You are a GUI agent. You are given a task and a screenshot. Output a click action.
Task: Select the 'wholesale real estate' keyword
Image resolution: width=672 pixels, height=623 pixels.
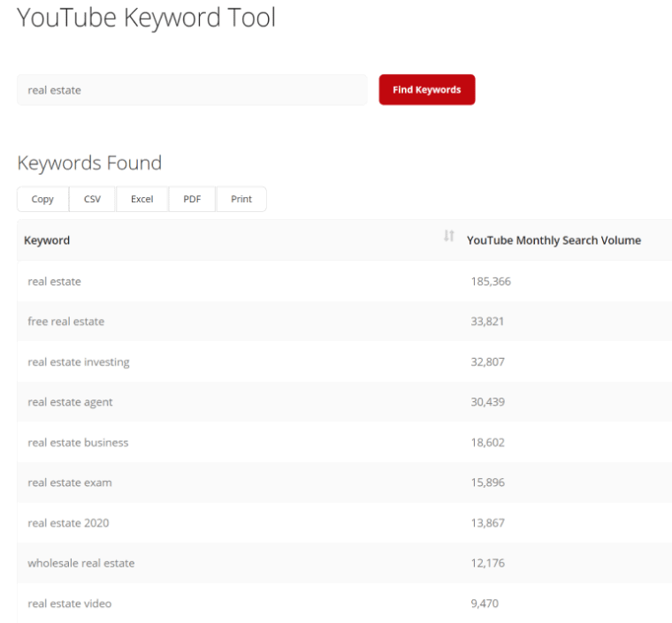click(81, 563)
